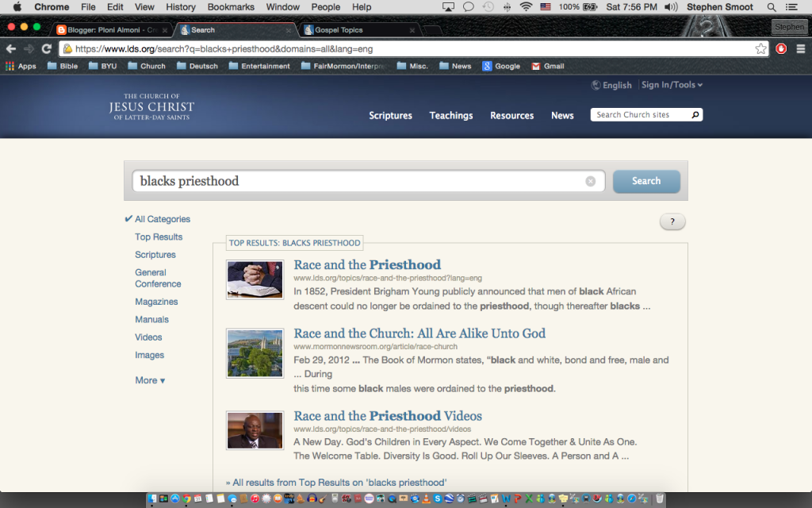Expand the More categories list
Screen dimensions: 812x508
(150, 380)
